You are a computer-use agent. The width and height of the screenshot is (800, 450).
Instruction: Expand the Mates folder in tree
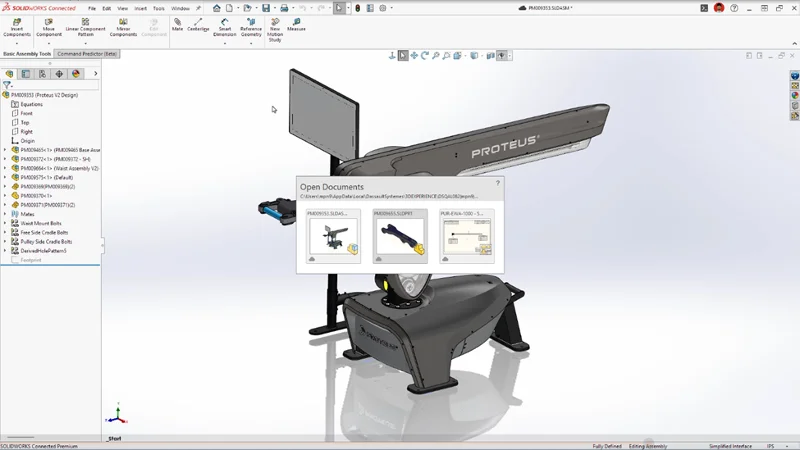(x=5, y=213)
